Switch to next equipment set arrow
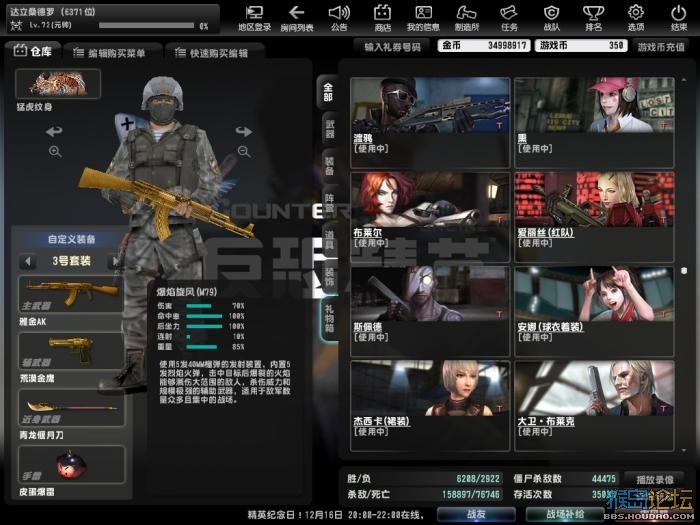700x525 pixels. 115,261
